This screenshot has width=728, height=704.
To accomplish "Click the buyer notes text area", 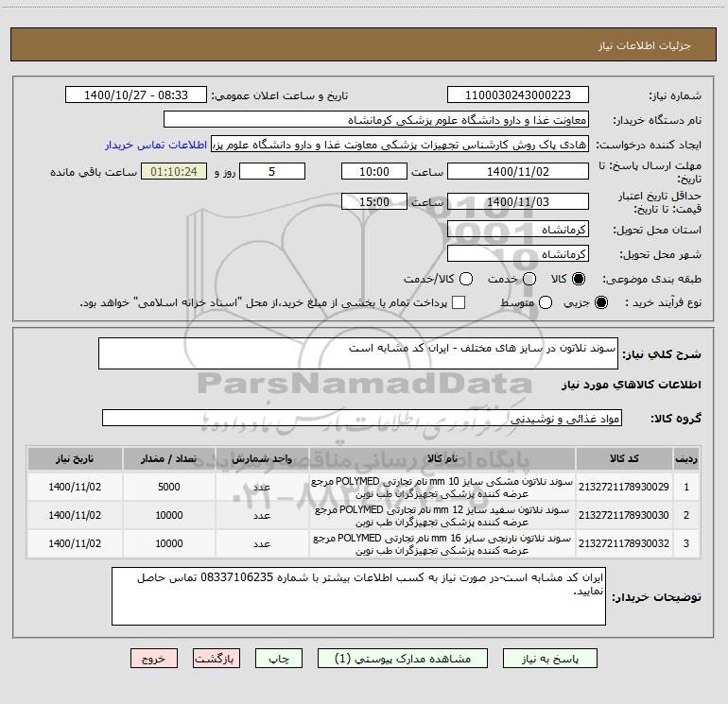I will click(358, 596).
